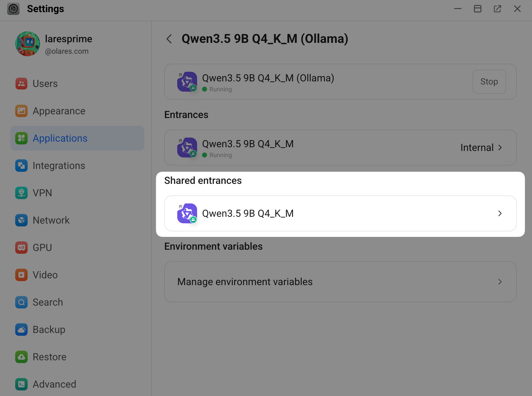Screen dimensions: 532x396
Task: Select the VPN sidebar icon
Action: [21, 193]
